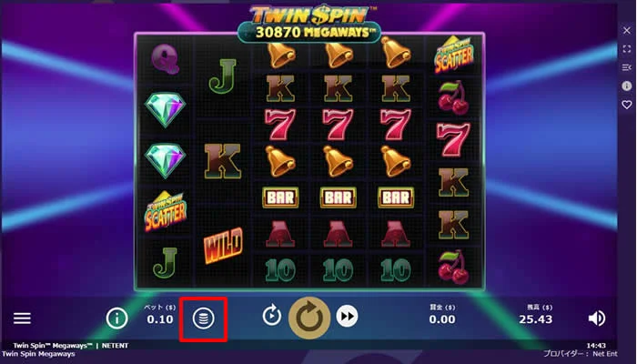
Task: Add game to favorites heart icon
Action: [627, 105]
